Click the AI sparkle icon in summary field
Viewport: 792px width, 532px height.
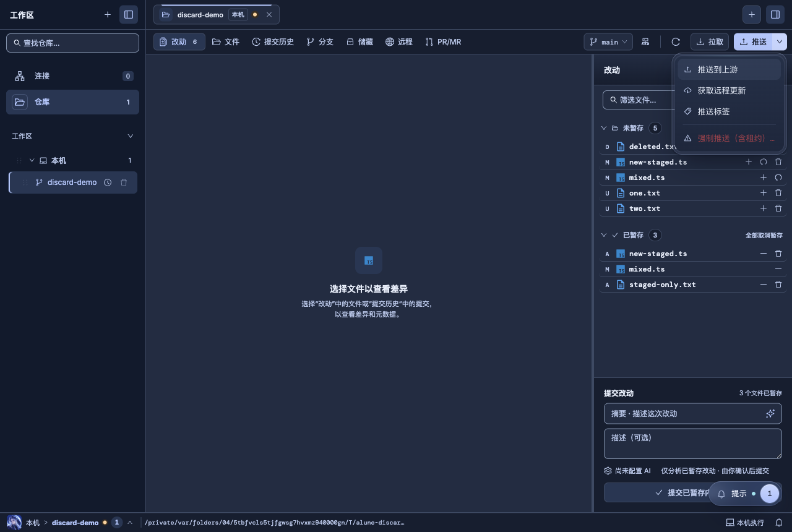(x=770, y=413)
